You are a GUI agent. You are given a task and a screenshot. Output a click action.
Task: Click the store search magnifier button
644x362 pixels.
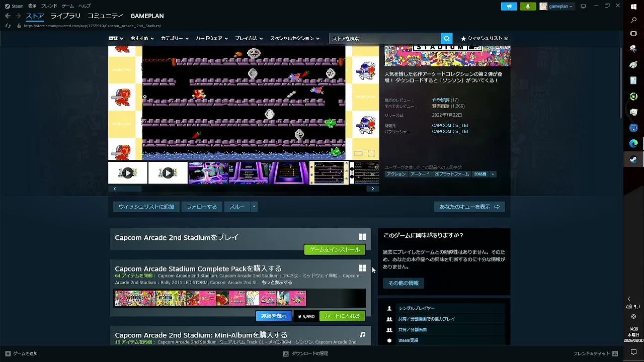446,38
